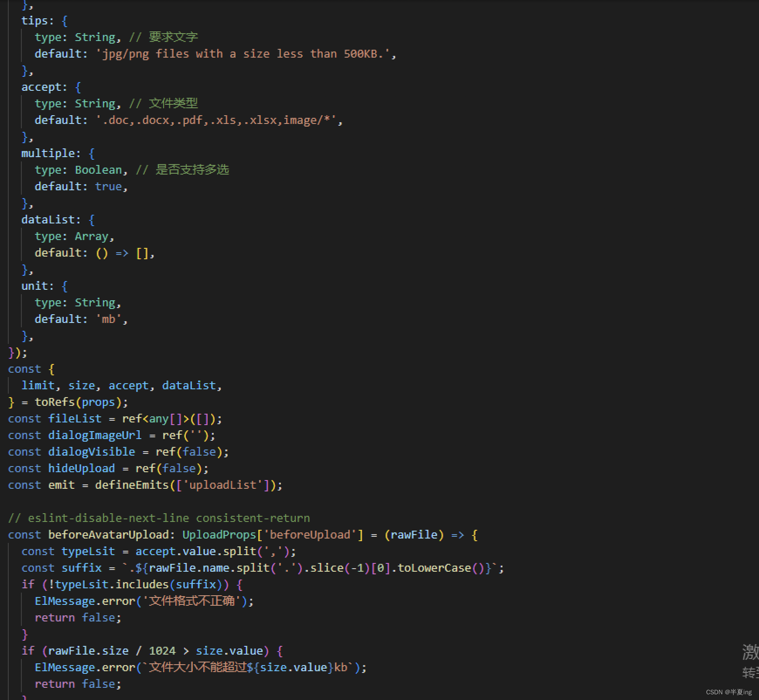
Task: Click the 'accept' property definition key
Action: tap(41, 87)
